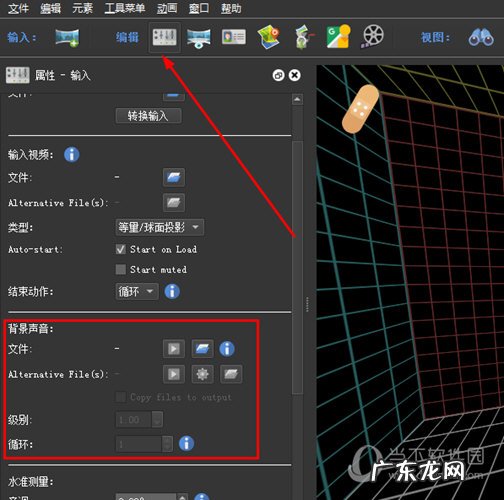The height and width of the screenshot is (500, 504).
Task: Open the viewing parameters panorama icon
Action: (x=199, y=38)
